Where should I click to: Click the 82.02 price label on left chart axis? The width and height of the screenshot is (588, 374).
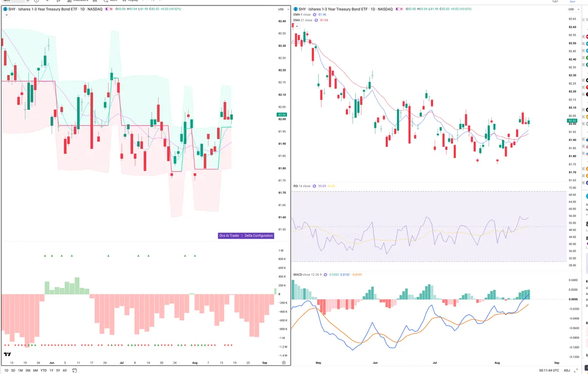(x=281, y=115)
